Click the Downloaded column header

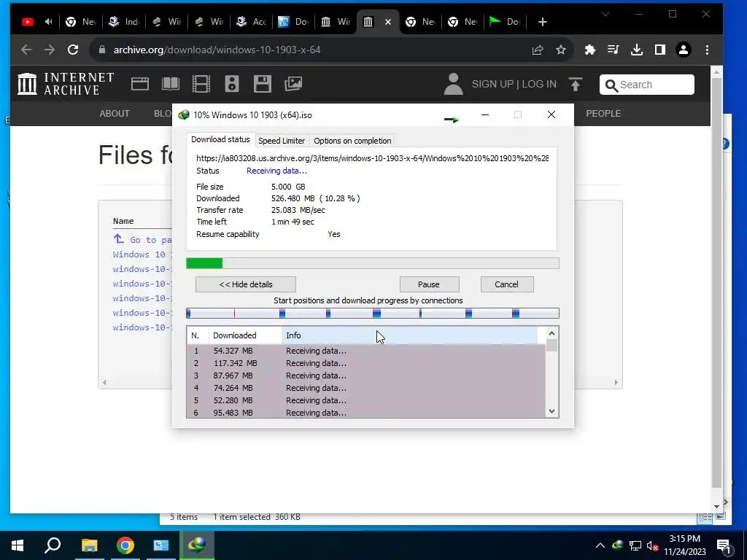tap(245, 335)
